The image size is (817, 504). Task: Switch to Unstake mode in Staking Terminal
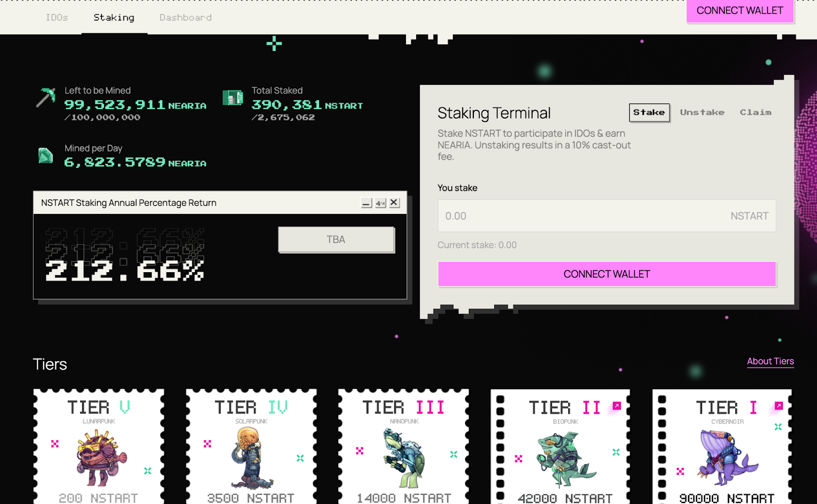tap(702, 112)
